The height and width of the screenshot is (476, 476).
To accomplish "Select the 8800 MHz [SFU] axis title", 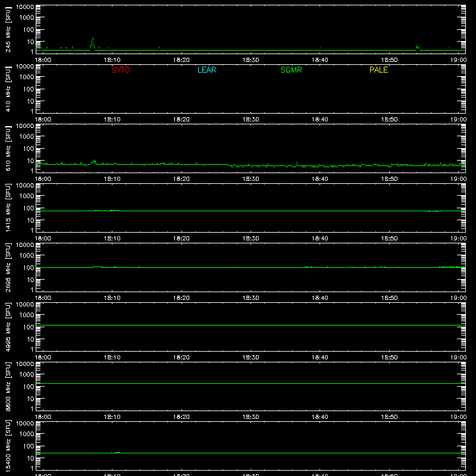I will pos(8,386).
